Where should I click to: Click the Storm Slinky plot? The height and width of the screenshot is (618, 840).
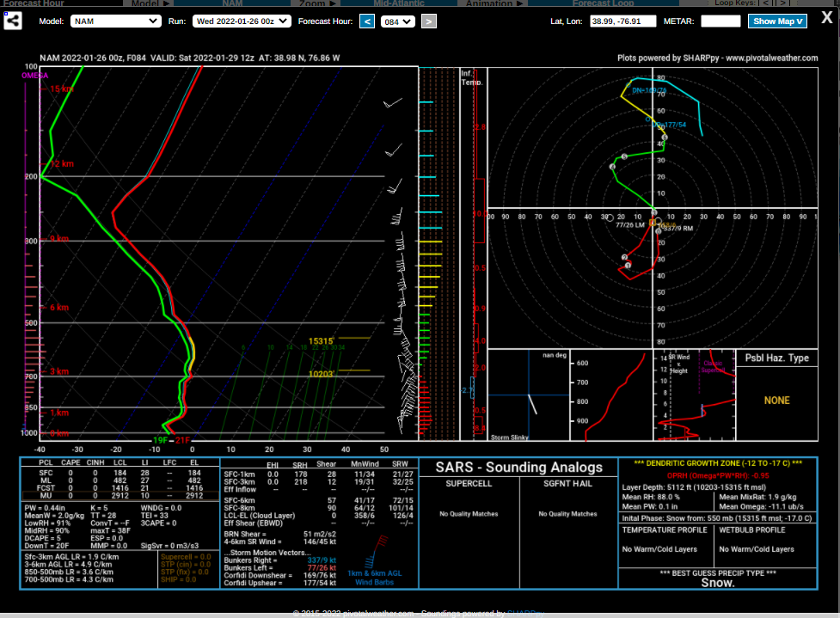click(x=528, y=396)
